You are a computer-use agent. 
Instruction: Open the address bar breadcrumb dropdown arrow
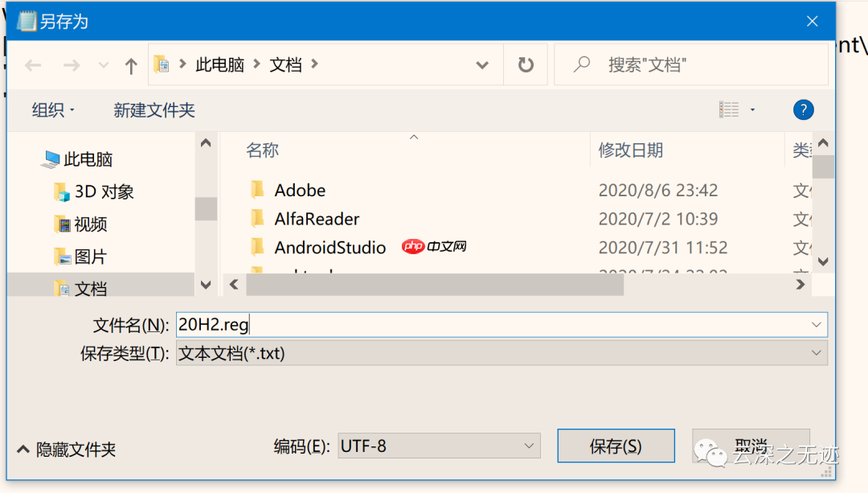click(x=481, y=65)
